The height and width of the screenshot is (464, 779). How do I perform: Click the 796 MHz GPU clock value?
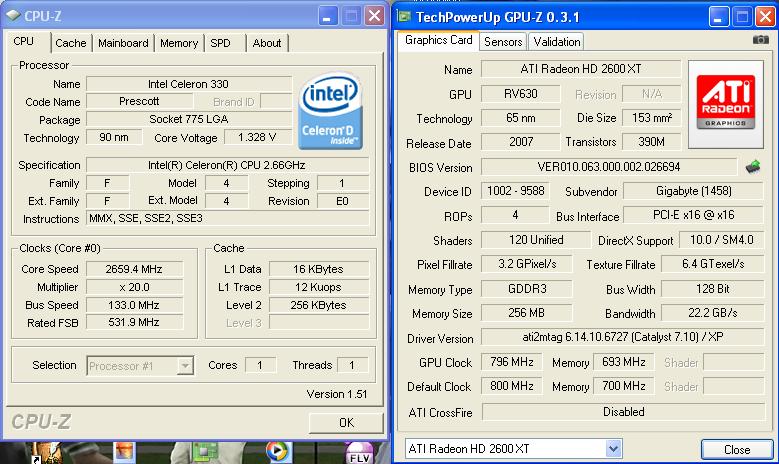click(512, 362)
